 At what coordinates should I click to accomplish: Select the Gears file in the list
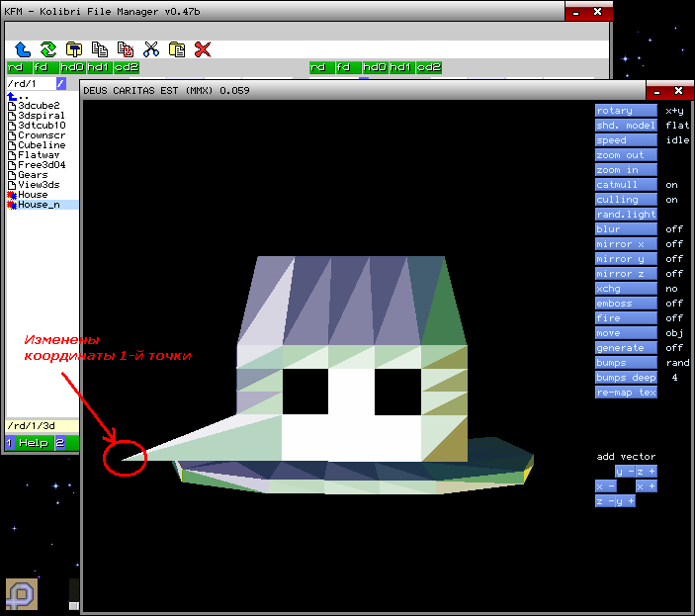(x=32, y=175)
